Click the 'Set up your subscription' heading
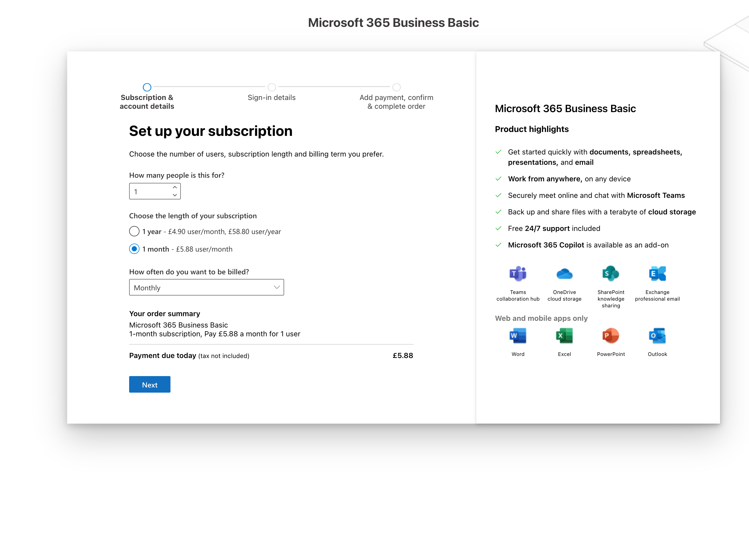The height and width of the screenshot is (560, 749). [x=210, y=131]
